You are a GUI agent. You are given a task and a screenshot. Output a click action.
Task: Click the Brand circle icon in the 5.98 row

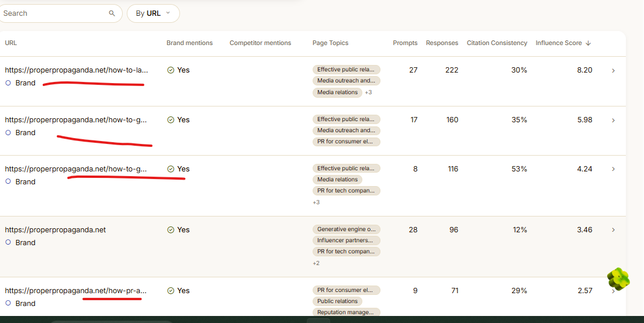pos(8,132)
